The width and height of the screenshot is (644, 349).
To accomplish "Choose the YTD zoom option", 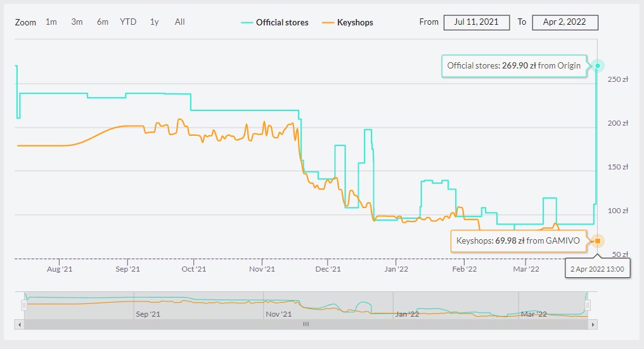I will tap(128, 22).
